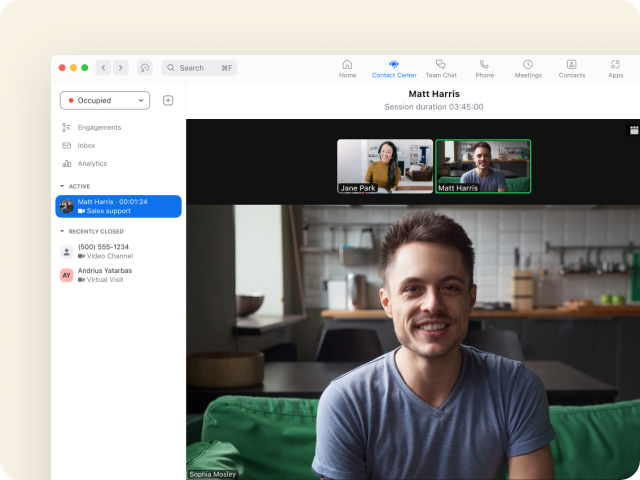Image resolution: width=640 pixels, height=480 pixels.
Task: Collapse the Active section
Action: pyautogui.click(x=62, y=186)
